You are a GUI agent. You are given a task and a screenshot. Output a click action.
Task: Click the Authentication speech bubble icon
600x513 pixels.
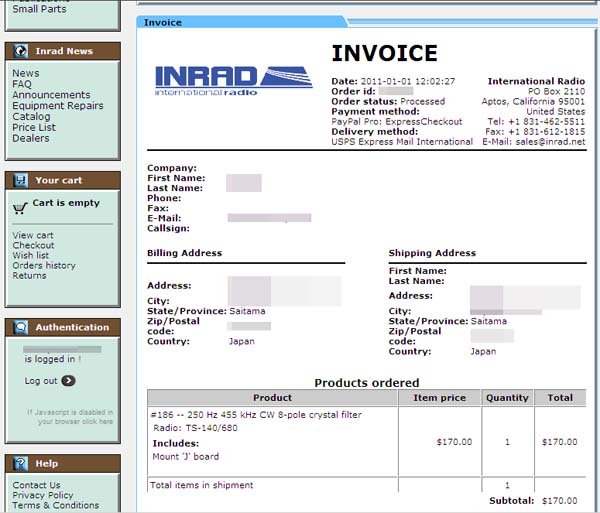pyautogui.click(x=21, y=327)
